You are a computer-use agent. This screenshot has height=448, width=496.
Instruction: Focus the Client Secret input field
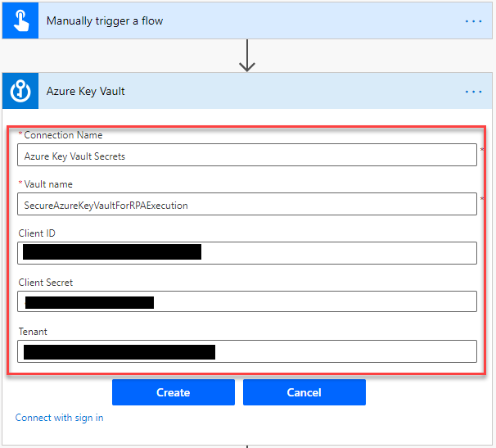[x=247, y=301]
